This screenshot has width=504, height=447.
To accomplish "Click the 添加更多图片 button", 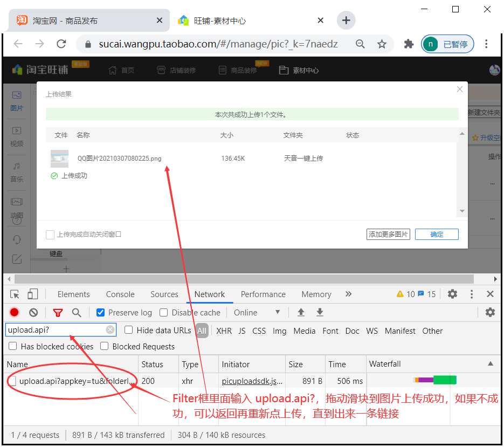I will pyautogui.click(x=388, y=235).
